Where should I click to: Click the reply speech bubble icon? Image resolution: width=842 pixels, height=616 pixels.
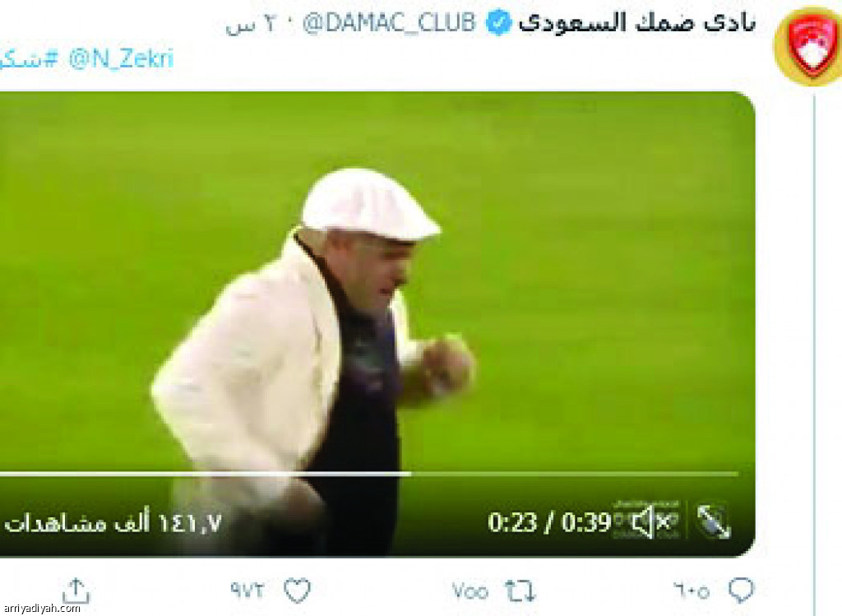tap(742, 591)
